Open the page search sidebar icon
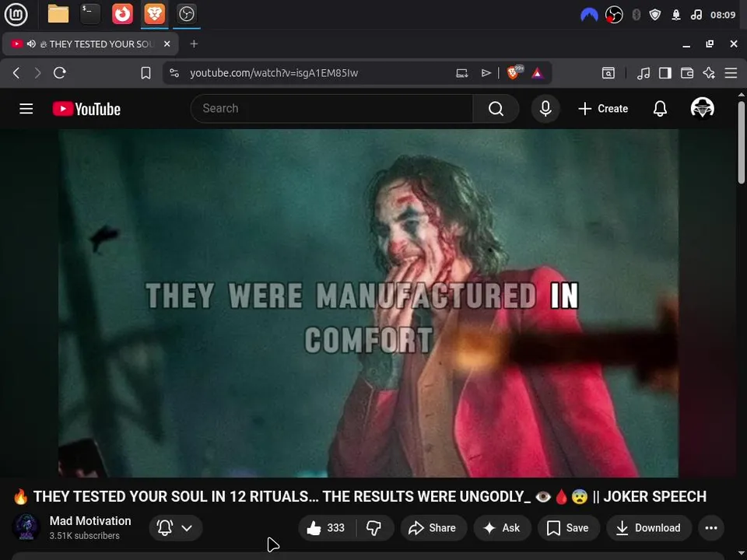 pyautogui.click(x=608, y=73)
